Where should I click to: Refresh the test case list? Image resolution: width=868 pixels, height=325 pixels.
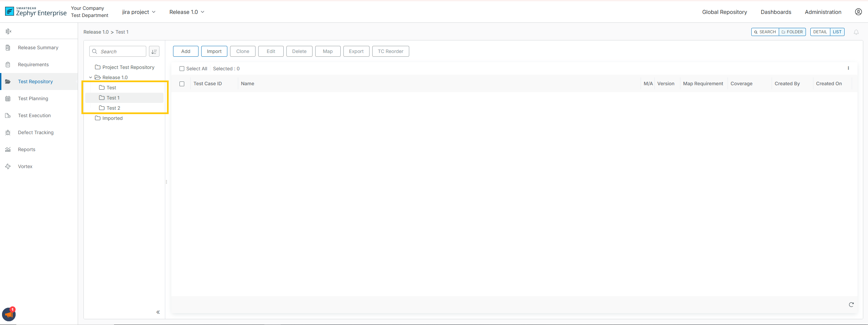pos(851,305)
